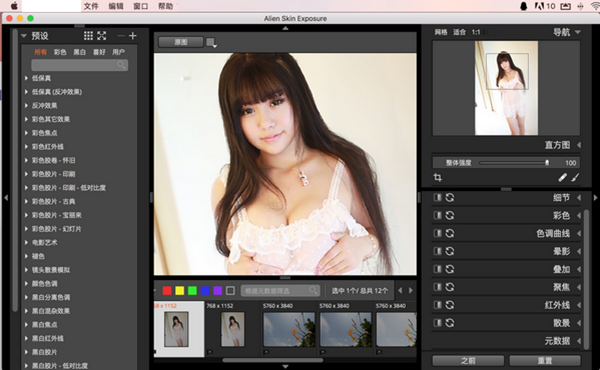Screen dimensions: 600x370
Task: Add a new preset with plus icon
Action: (x=133, y=36)
